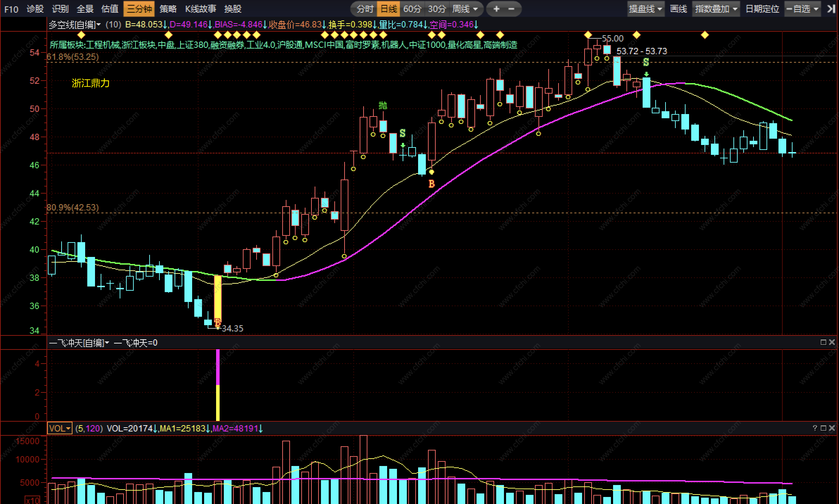Open the 指数叠加 overlay dropdown
Screen dimensions: 839x504
(716, 9)
